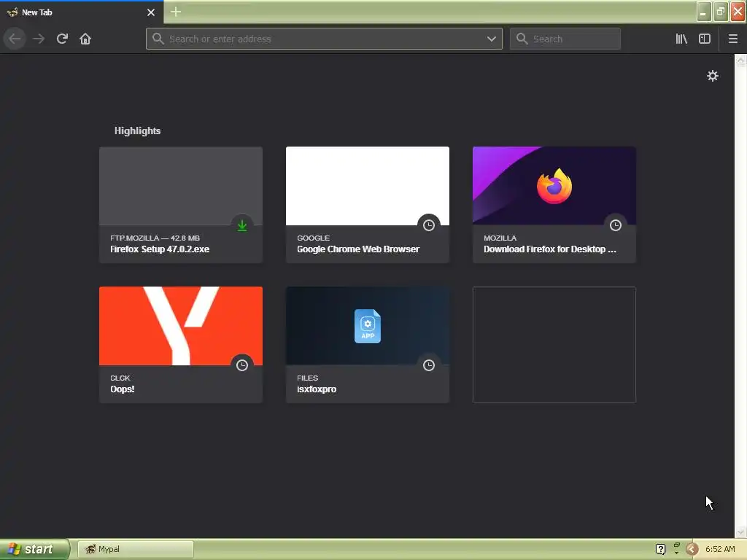Click the Search box in toolbar
Image resolution: width=747 pixels, height=560 pixels.
coord(565,39)
